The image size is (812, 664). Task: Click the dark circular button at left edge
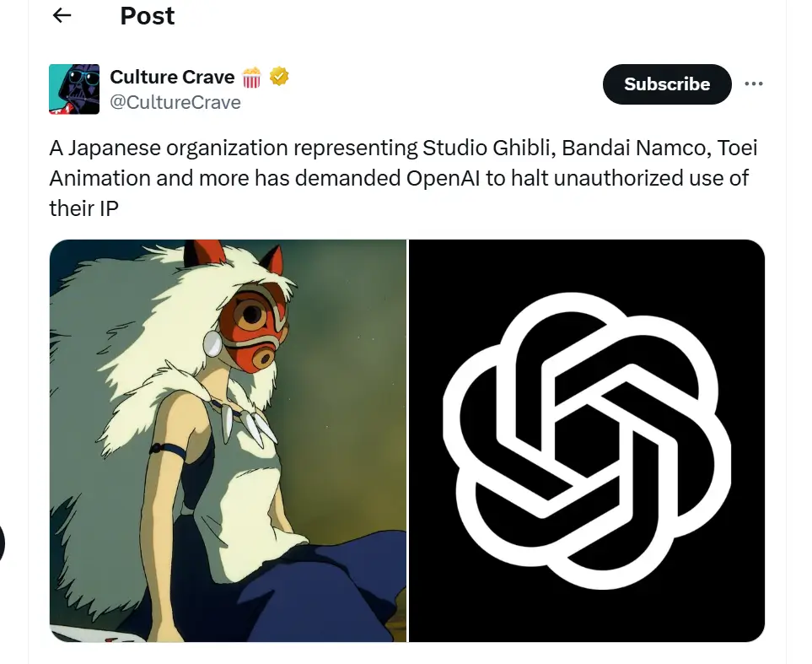point(2,543)
